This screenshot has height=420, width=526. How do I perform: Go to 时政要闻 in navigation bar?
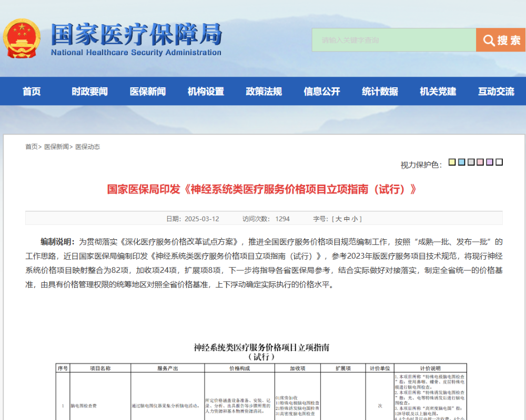[x=89, y=91]
